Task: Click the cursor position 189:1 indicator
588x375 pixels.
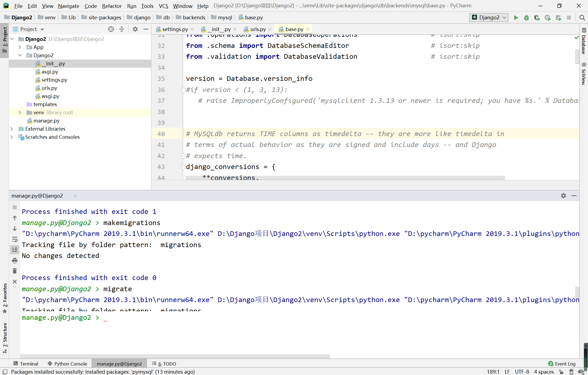Action: (493, 372)
